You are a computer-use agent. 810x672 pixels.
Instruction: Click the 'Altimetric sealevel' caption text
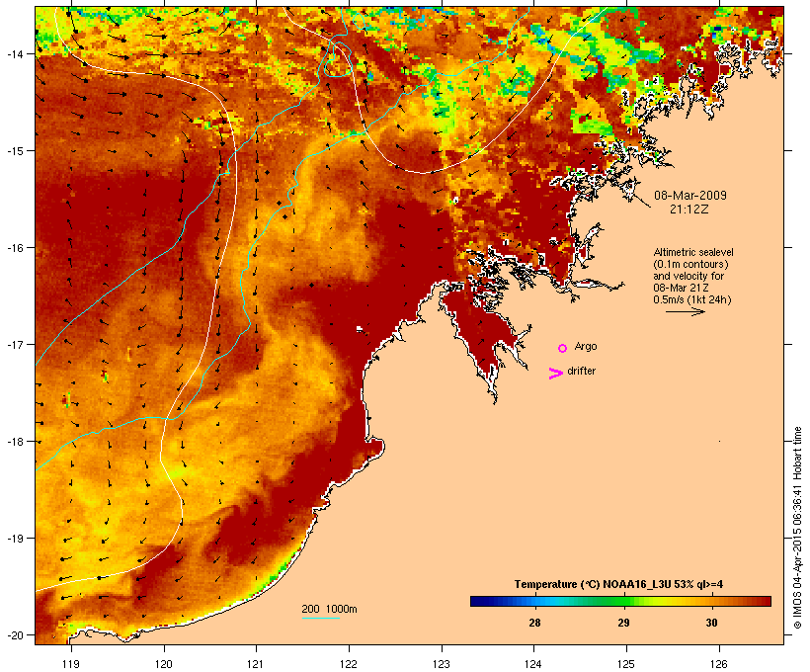[x=693, y=252]
